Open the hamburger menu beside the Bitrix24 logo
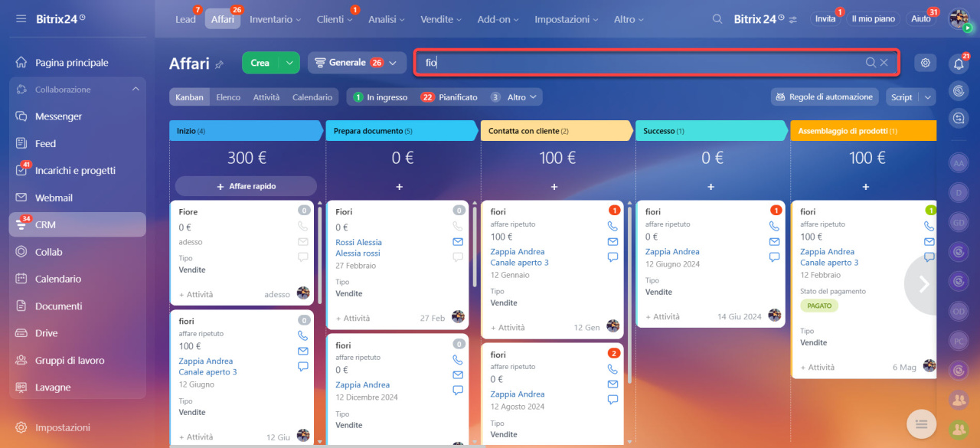This screenshot has width=980, height=448. [21, 18]
